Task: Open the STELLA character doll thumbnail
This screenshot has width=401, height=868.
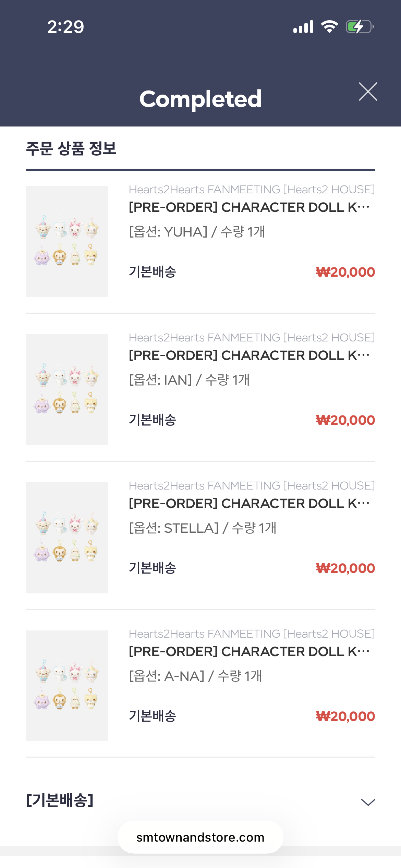Action: coord(67,538)
